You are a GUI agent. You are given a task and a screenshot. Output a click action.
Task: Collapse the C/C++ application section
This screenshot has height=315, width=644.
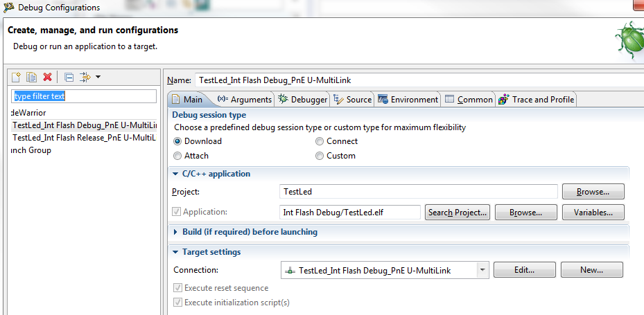pos(175,174)
